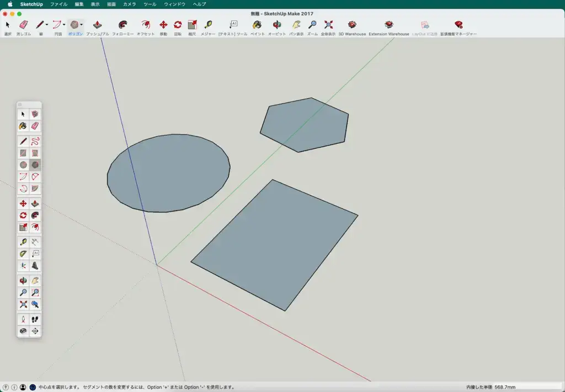Open 拡張機能マネージャー from toolbar

459,28
